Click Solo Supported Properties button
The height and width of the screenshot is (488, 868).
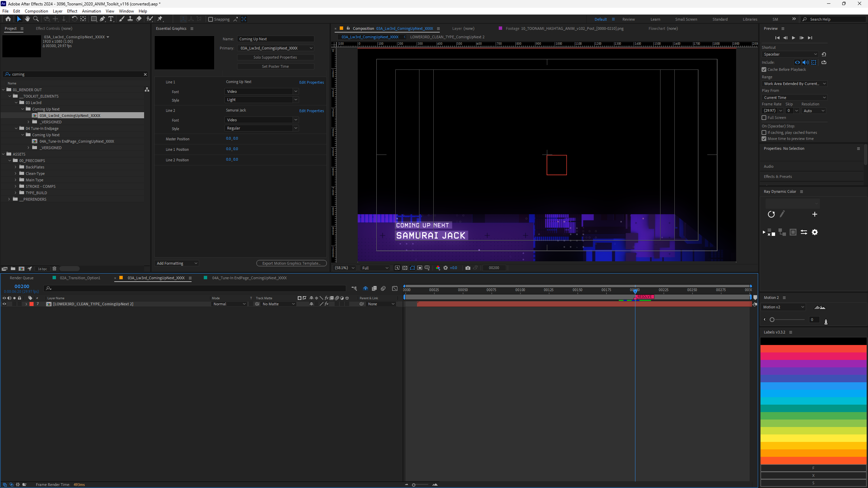pyautogui.click(x=275, y=57)
